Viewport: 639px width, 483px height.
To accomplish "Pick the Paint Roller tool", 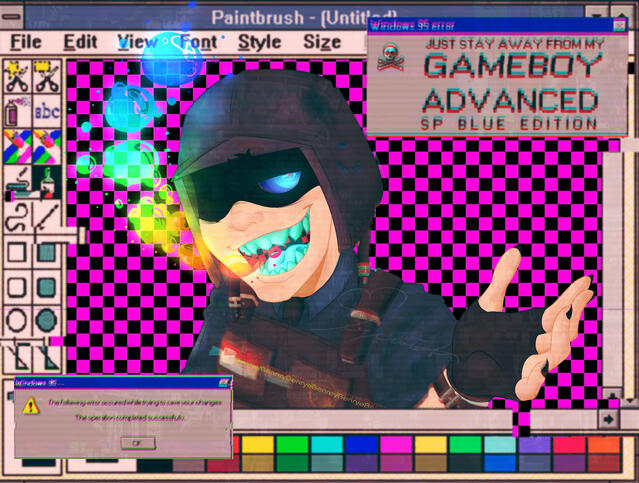I will [17, 181].
